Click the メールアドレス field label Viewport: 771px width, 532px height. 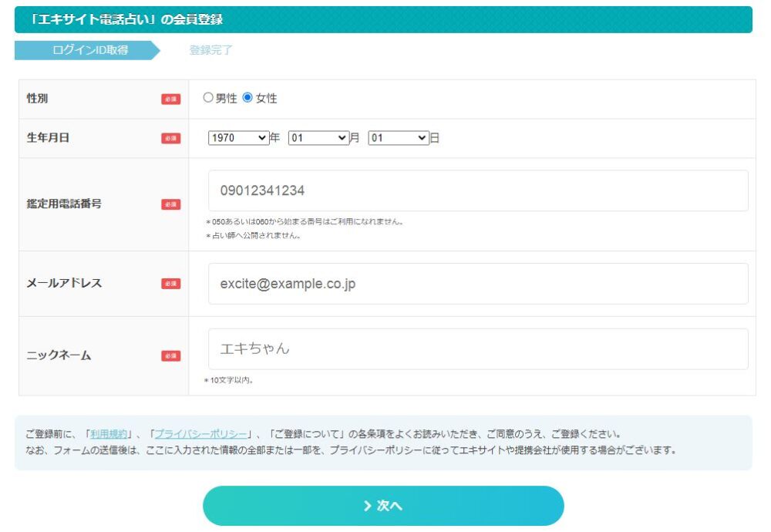[x=64, y=283]
